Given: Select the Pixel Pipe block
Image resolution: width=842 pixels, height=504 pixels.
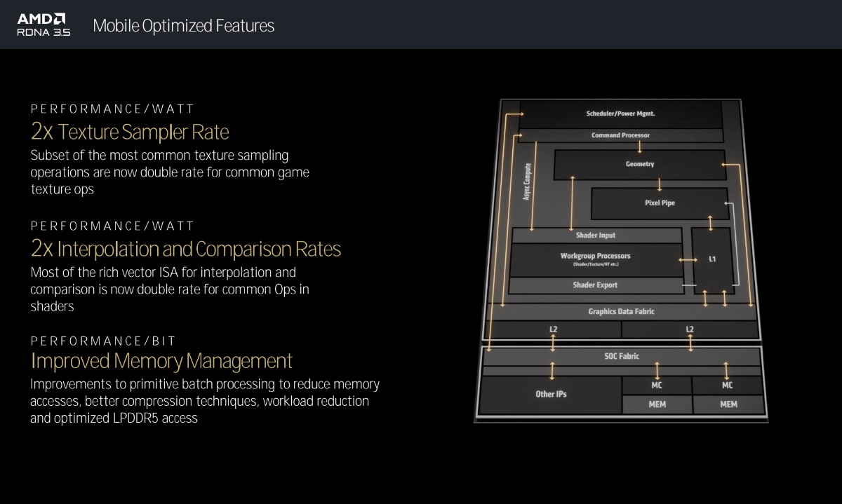Looking at the screenshot, I should point(660,203).
